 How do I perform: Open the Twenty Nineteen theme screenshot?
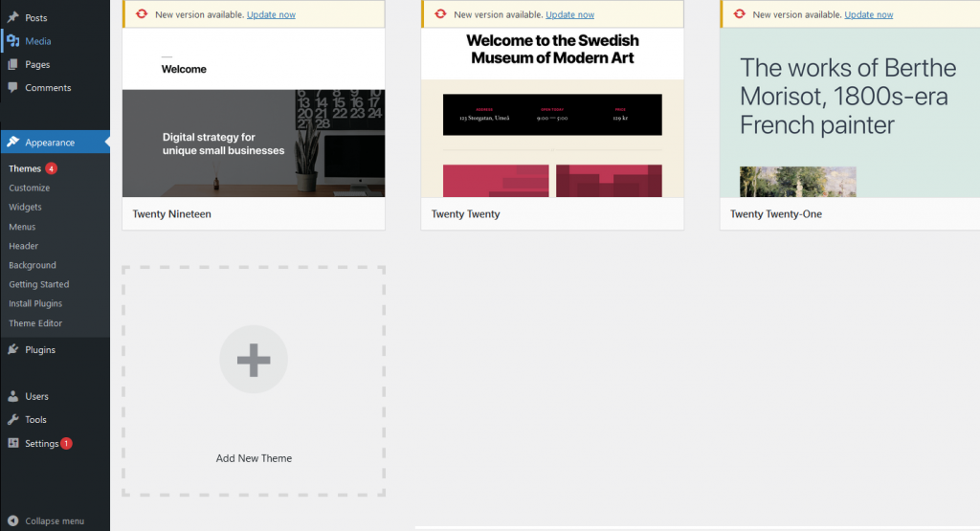(254, 113)
